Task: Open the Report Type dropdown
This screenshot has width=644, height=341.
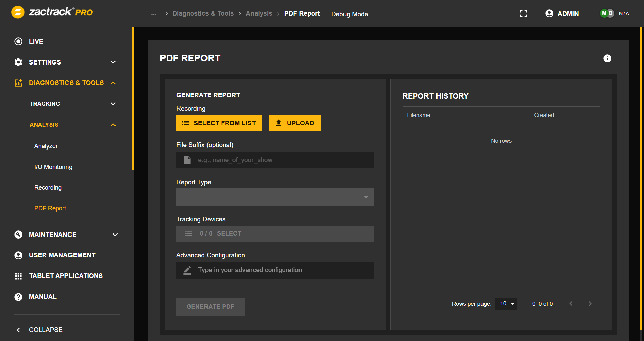Action: point(275,197)
